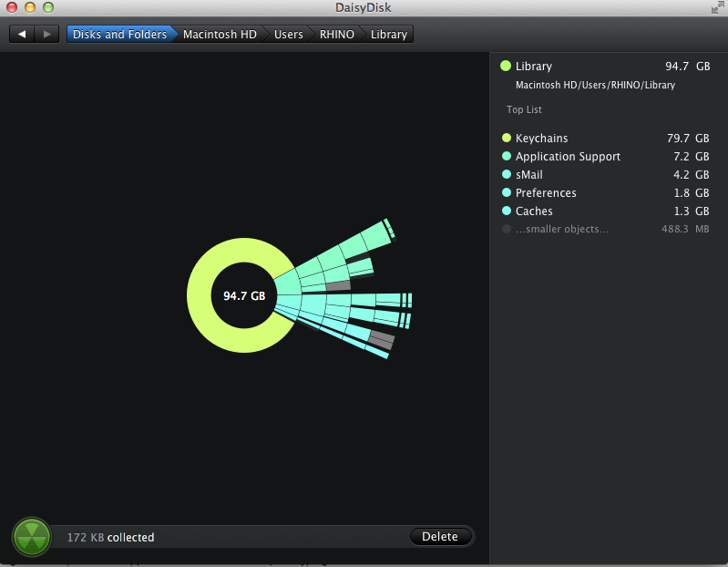Navigate to Users breadcrumb
The width and height of the screenshot is (728, 567).
point(288,35)
